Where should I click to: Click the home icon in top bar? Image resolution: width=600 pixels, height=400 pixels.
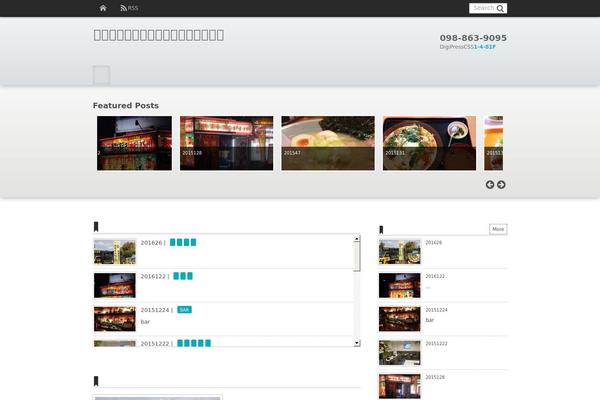[103, 8]
